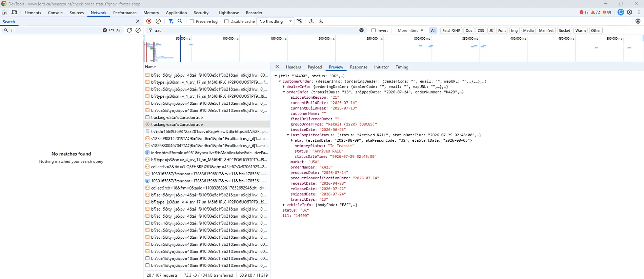The image size is (644, 279).
Task: Switch to the Console tab
Action: [55, 13]
